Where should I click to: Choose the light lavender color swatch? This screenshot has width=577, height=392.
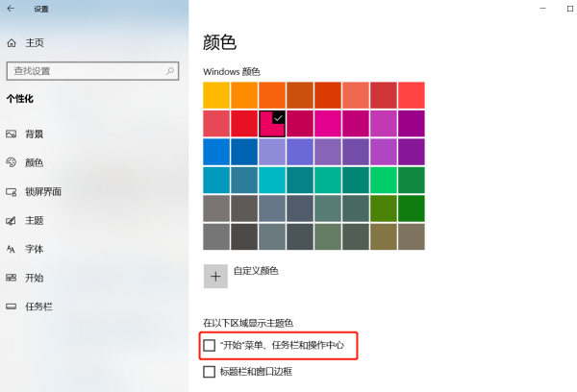(273, 152)
